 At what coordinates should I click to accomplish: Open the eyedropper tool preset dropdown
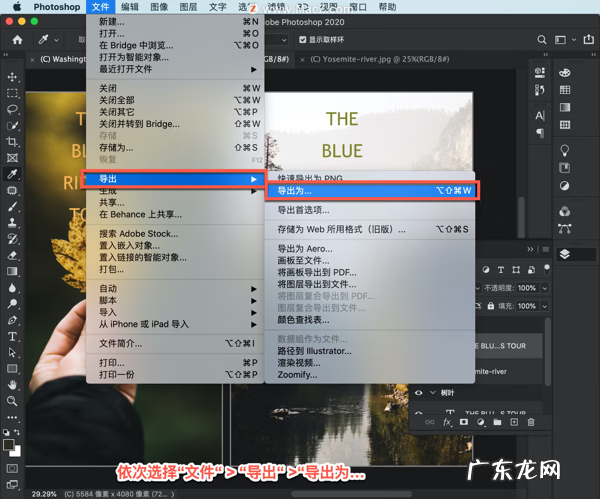click(x=56, y=40)
